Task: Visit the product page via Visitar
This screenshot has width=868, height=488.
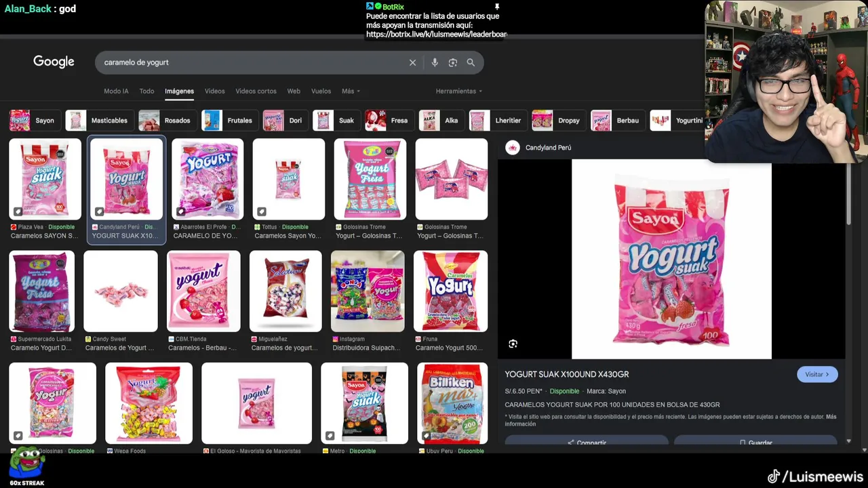Action: click(x=817, y=374)
